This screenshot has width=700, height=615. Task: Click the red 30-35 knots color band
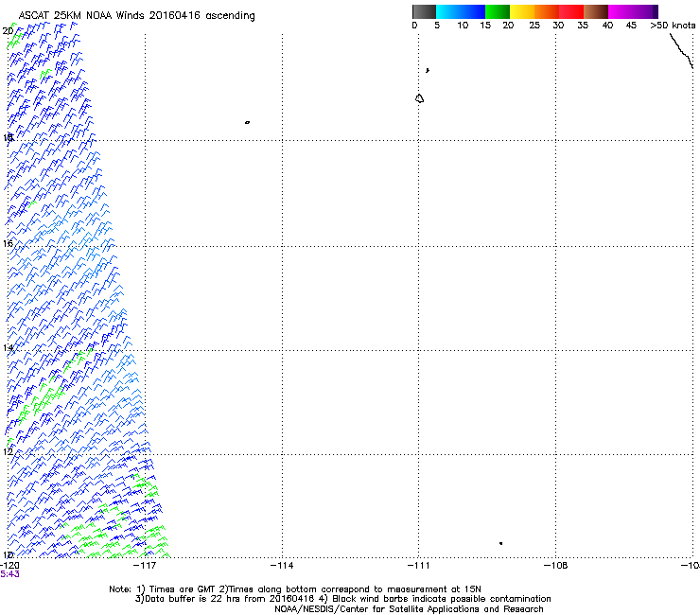point(571,11)
